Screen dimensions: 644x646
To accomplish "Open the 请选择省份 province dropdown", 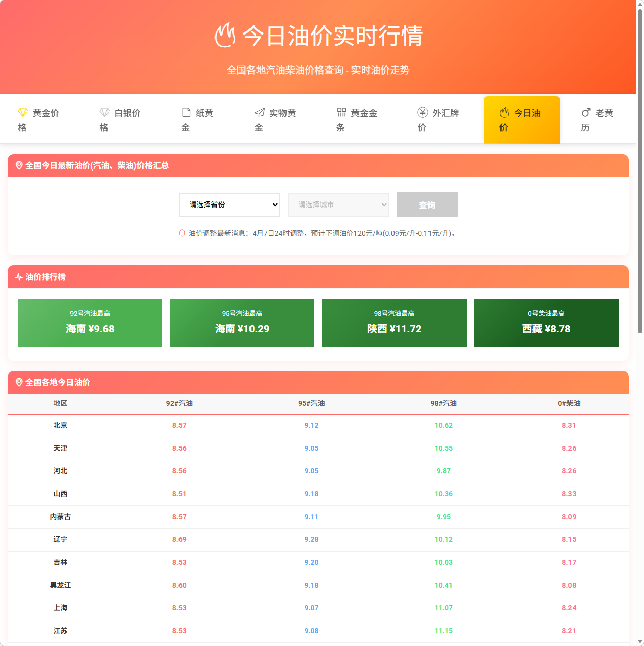I will point(230,205).
